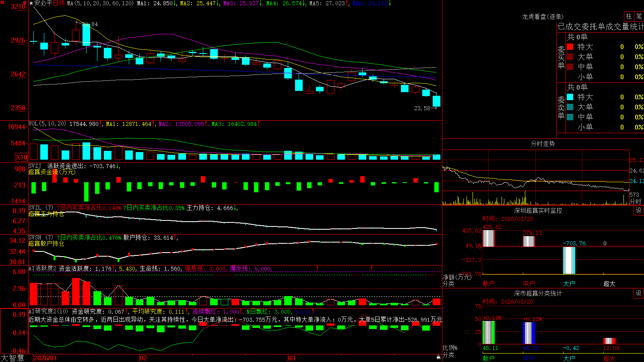Screen dimensions: 644x362
Task: Switch to 笔 tick view
Action: point(639,16)
